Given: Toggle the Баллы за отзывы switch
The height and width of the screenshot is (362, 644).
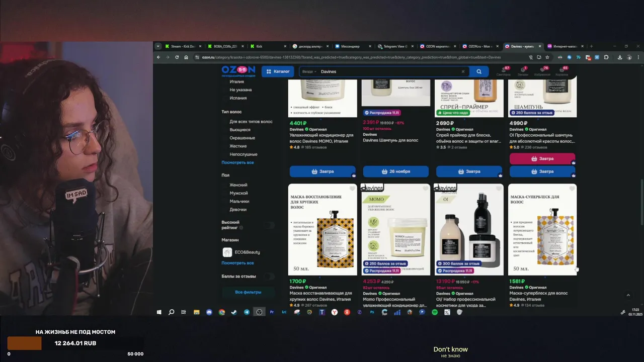Looking at the screenshot, I should tap(270, 276).
